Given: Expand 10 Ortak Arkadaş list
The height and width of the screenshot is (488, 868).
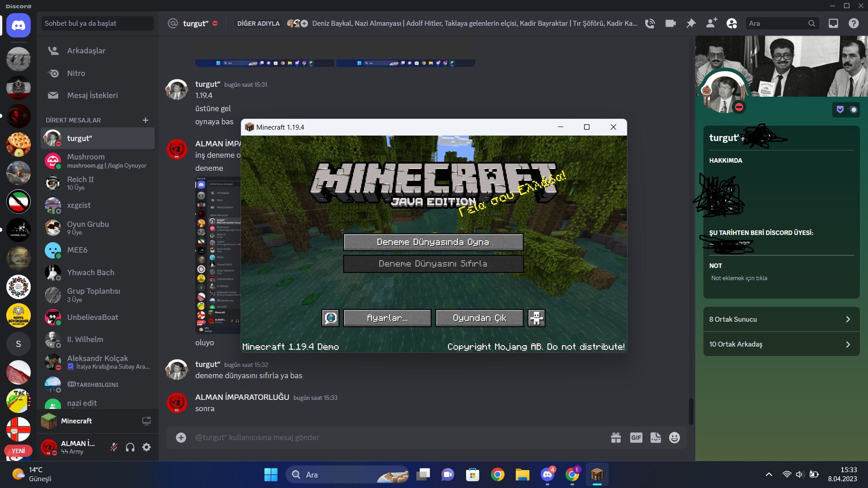Looking at the screenshot, I should pyautogui.click(x=781, y=344).
